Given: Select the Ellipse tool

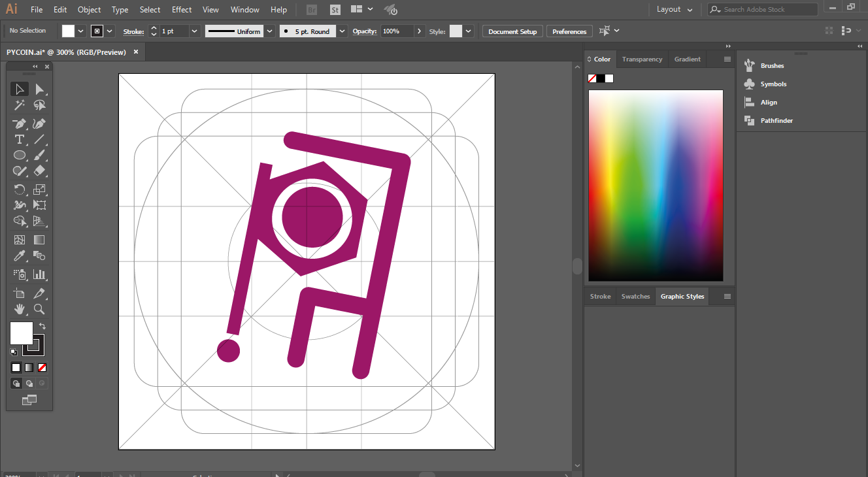Looking at the screenshot, I should click(20, 156).
